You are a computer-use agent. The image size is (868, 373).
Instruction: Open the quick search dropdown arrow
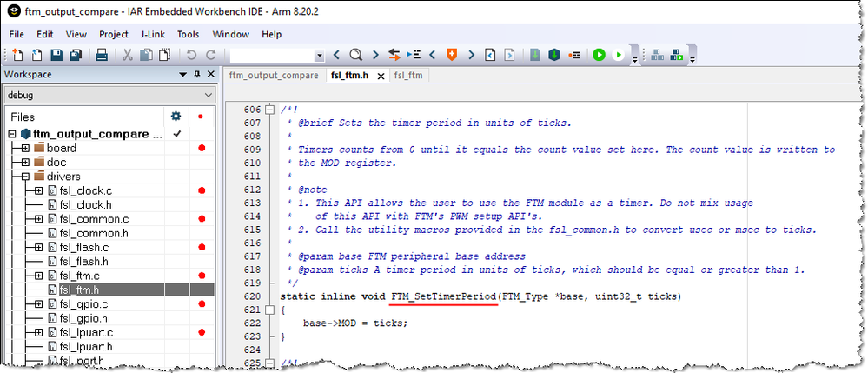319,56
